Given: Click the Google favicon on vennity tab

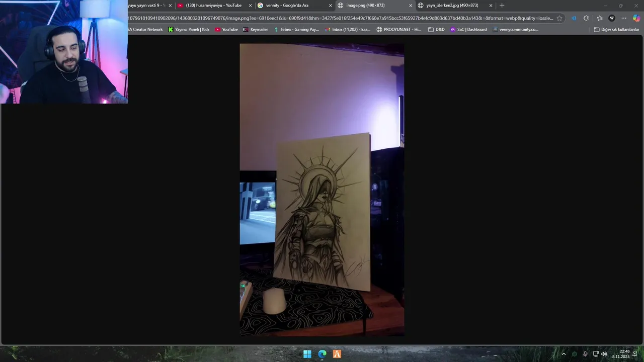Looking at the screenshot, I should pyautogui.click(x=260, y=6).
